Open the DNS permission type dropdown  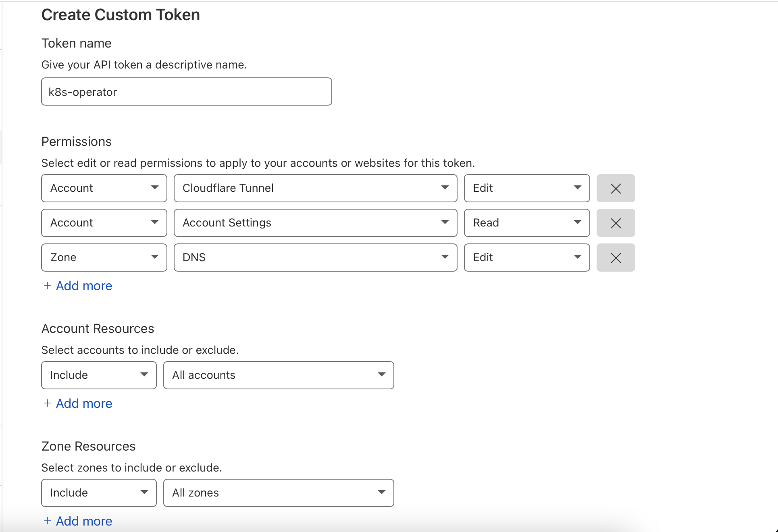click(315, 257)
